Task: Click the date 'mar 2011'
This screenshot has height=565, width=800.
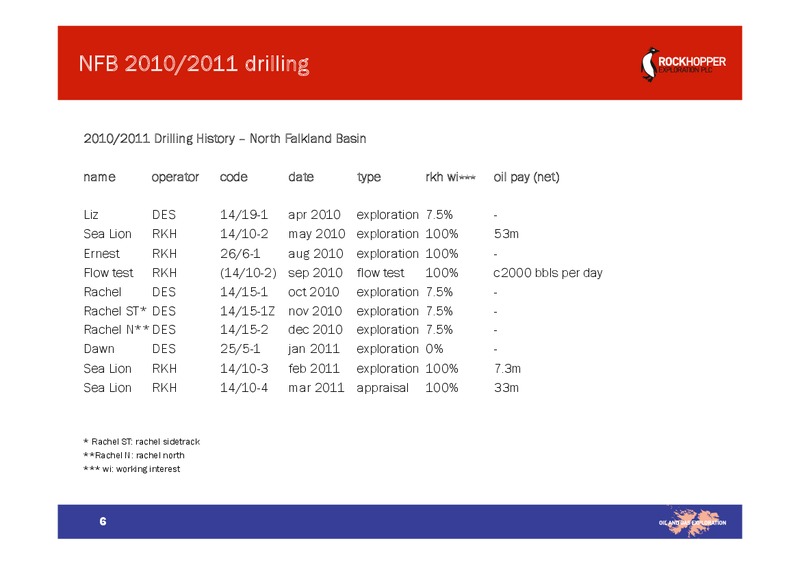Action: 316,388
